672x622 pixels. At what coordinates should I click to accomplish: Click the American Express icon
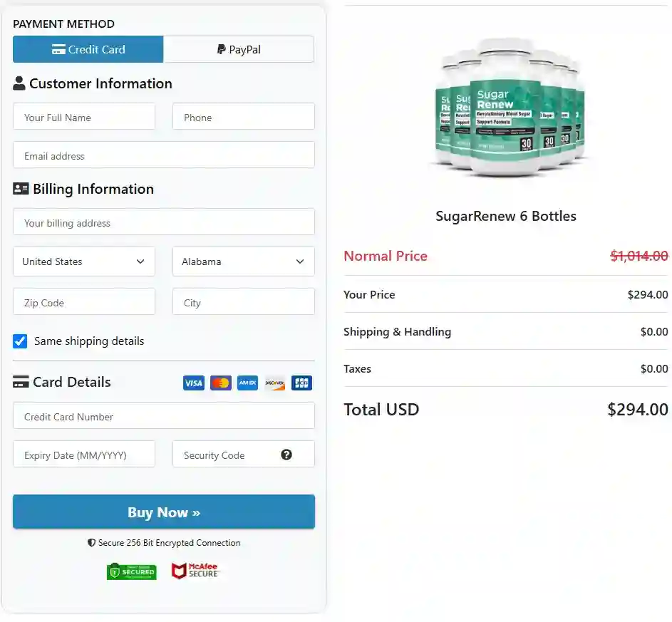click(x=247, y=383)
